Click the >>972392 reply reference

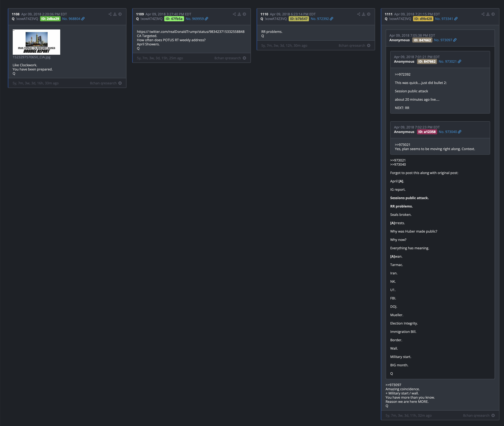pyautogui.click(x=403, y=74)
